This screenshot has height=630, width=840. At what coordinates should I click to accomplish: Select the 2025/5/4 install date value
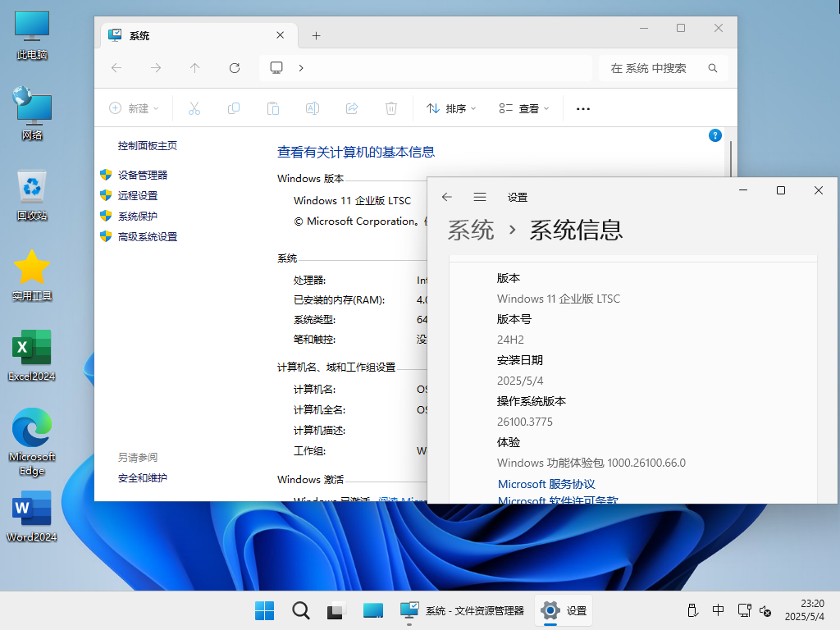(x=520, y=381)
